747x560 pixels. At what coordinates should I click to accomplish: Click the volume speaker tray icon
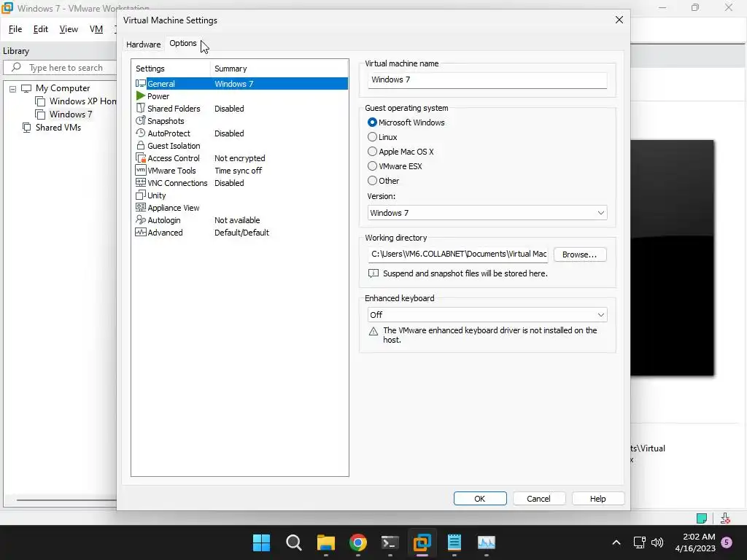657,542
